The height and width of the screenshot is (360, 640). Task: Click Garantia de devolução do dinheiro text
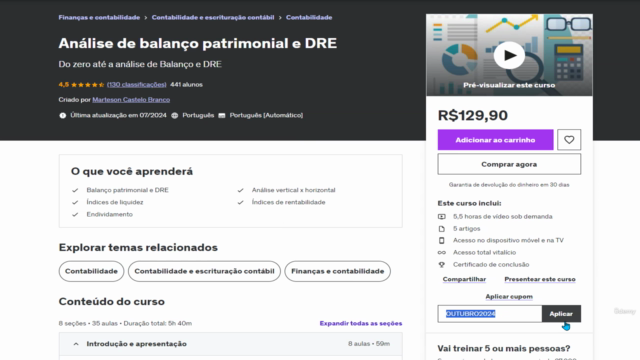[x=509, y=185]
